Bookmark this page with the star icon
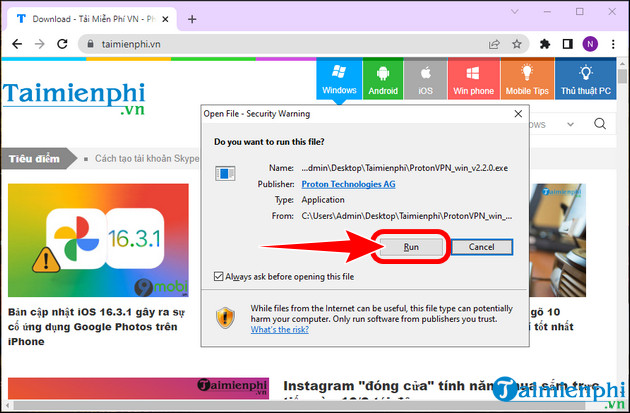 tap(518, 44)
